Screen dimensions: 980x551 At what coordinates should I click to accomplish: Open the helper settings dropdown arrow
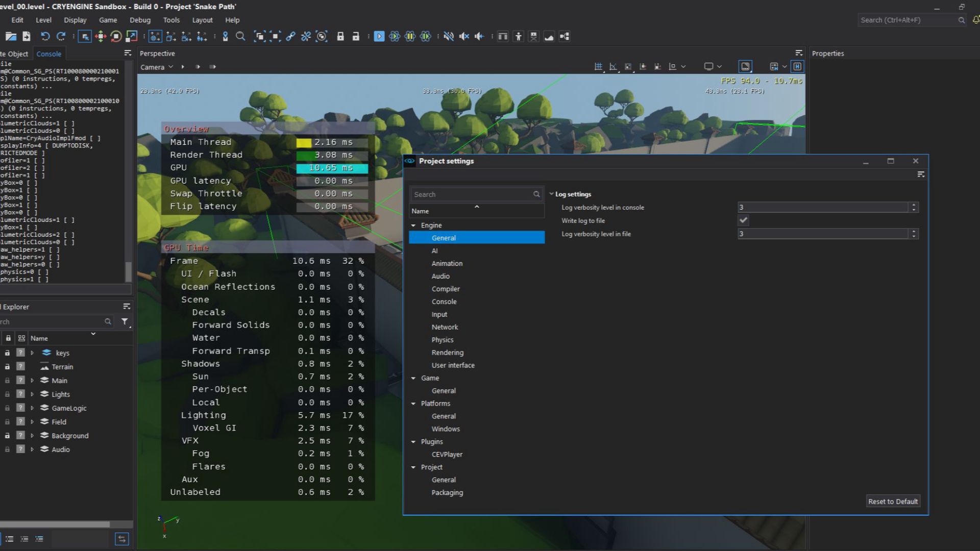tap(785, 67)
